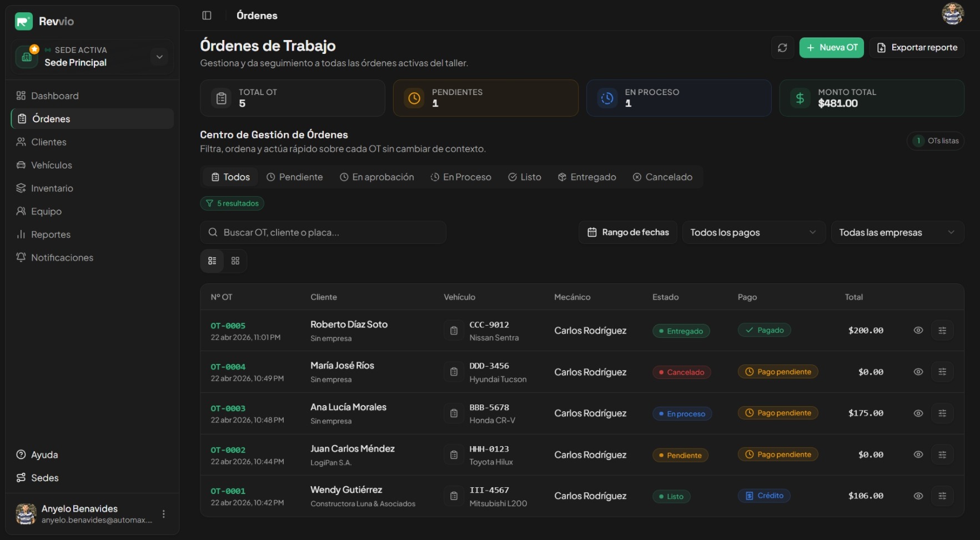This screenshot has width=980, height=540.
Task: Click the Sede Principal building icon
Action: [x=27, y=57]
